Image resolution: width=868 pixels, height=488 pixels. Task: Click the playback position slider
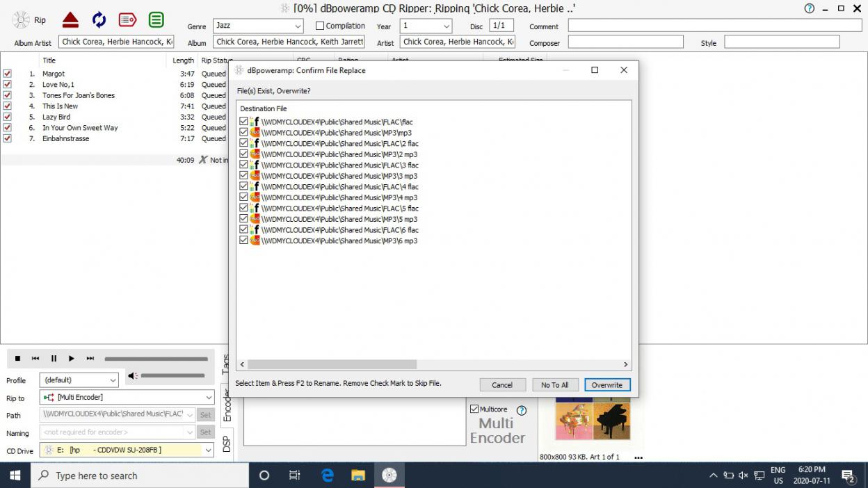[156, 359]
